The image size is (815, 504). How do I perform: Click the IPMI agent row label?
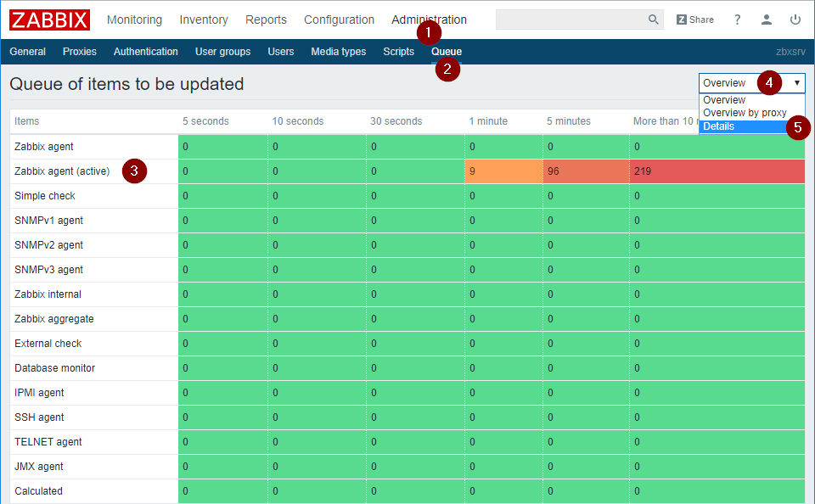tap(39, 393)
